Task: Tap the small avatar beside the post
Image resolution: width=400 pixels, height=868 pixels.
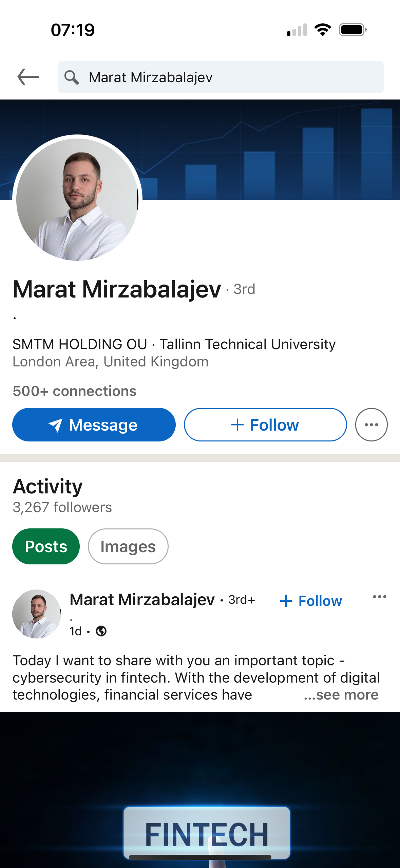Action: (x=37, y=614)
